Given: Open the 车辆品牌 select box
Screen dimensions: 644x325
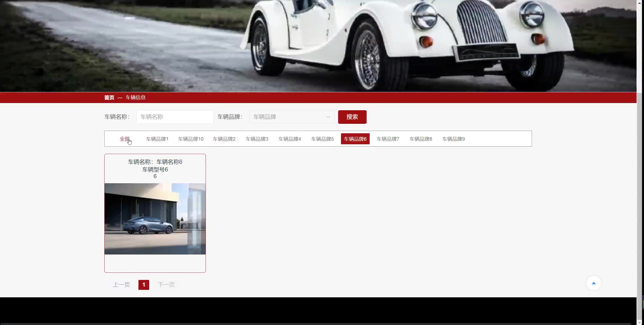Looking at the screenshot, I should (287, 117).
